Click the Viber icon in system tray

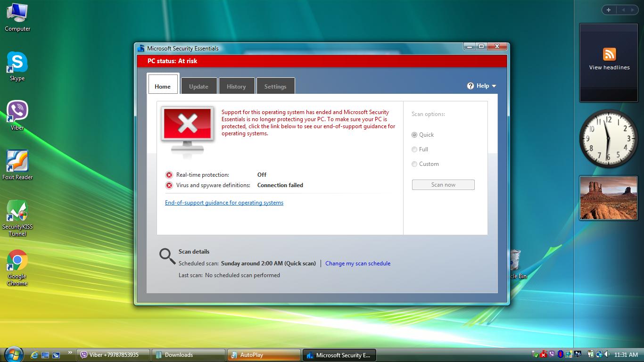552,354
